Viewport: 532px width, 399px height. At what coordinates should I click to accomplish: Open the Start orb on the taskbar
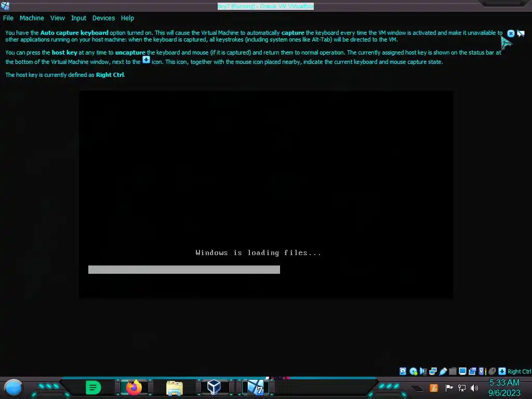coord(14,388)
